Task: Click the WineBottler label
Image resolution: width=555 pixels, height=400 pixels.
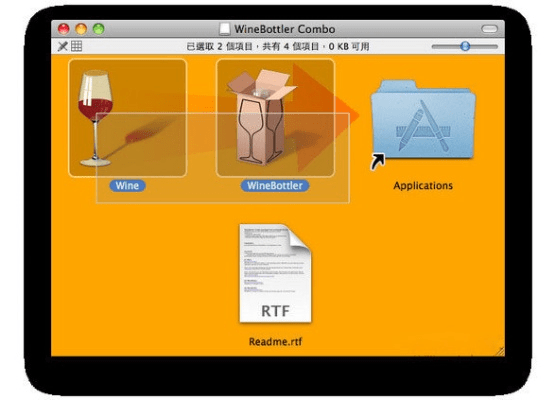Action: tap(275, 185)
